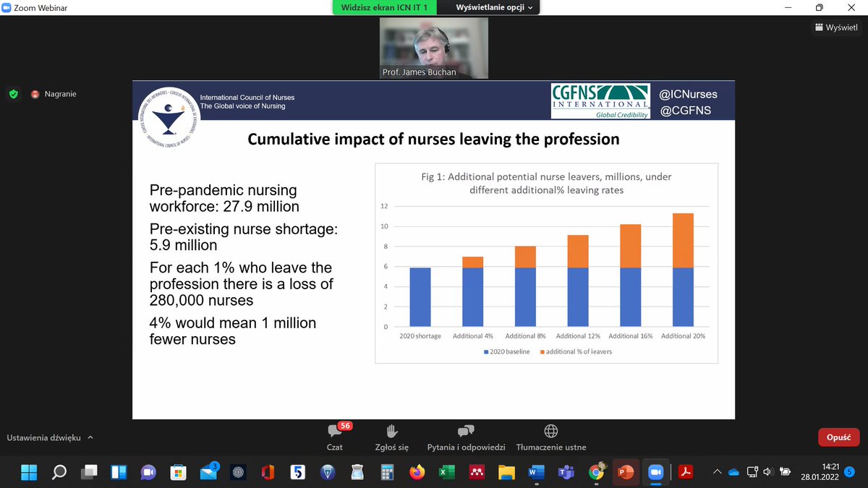Switch to PowerPoint on the taskbar
This screenshot has width=868, height=488.
click(626, 472)
